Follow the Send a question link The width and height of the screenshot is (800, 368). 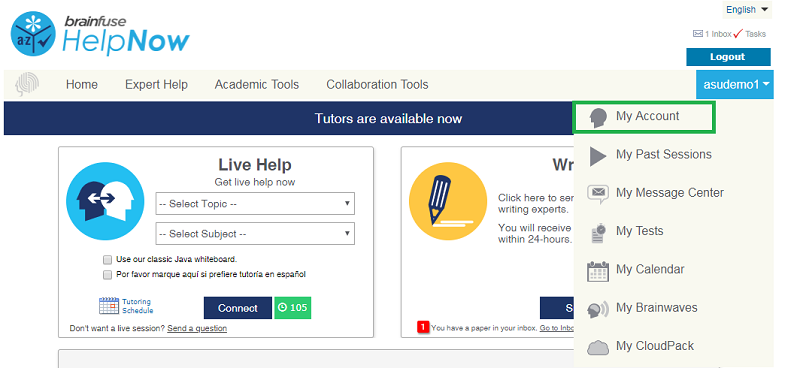[197, 328]
